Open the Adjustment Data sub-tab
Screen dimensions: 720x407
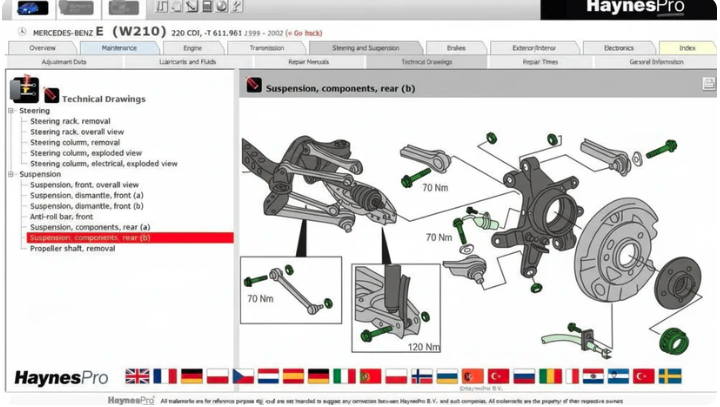64,62
